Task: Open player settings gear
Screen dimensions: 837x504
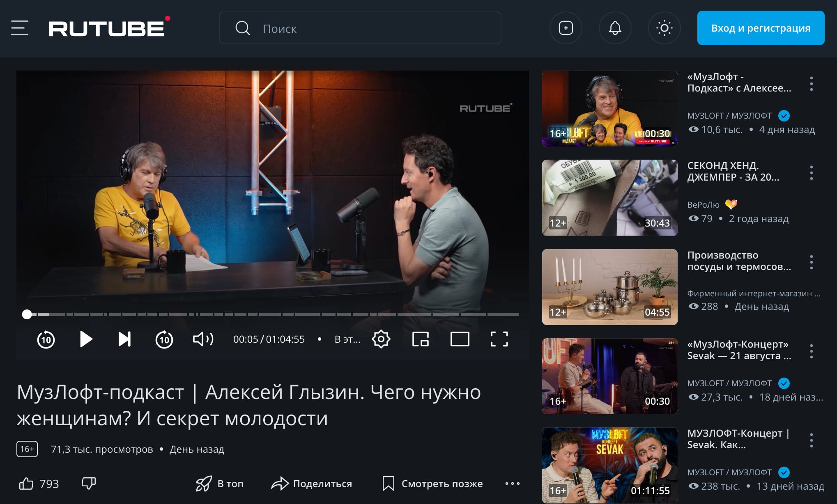Action: pos(381,339)
